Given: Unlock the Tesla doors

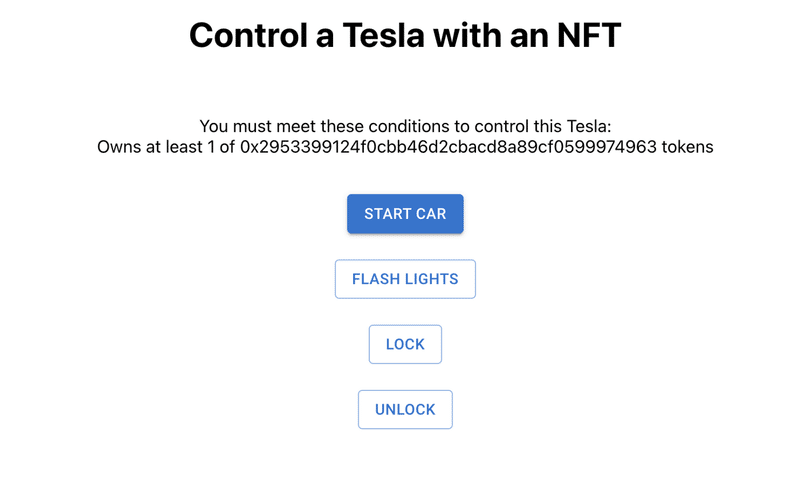Looking at the screenshot, I should pos(405,410).
